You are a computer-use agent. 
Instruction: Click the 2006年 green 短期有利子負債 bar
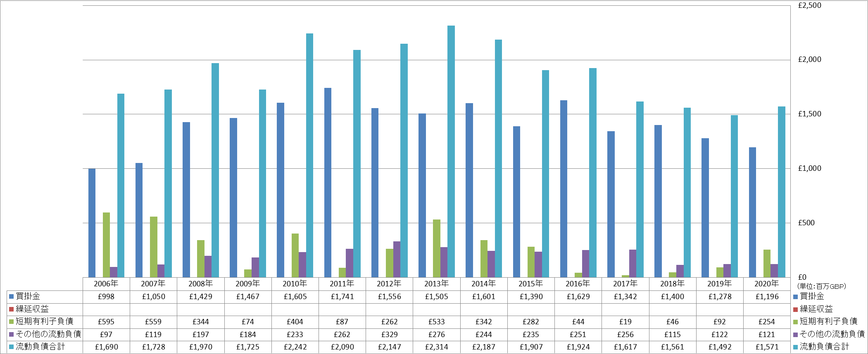click(x=106, y=245)
